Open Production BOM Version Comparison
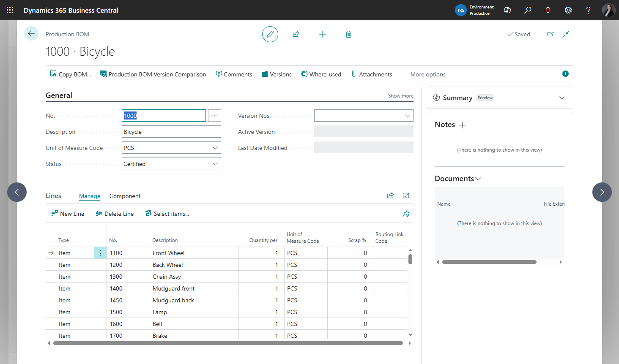Screen dimensions: 619x364 coord(153,74)
